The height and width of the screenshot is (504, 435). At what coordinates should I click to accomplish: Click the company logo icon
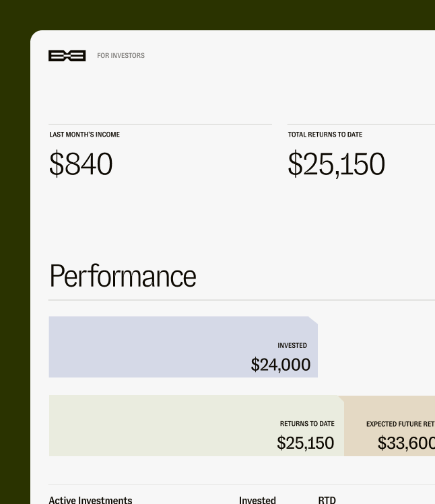67,56
